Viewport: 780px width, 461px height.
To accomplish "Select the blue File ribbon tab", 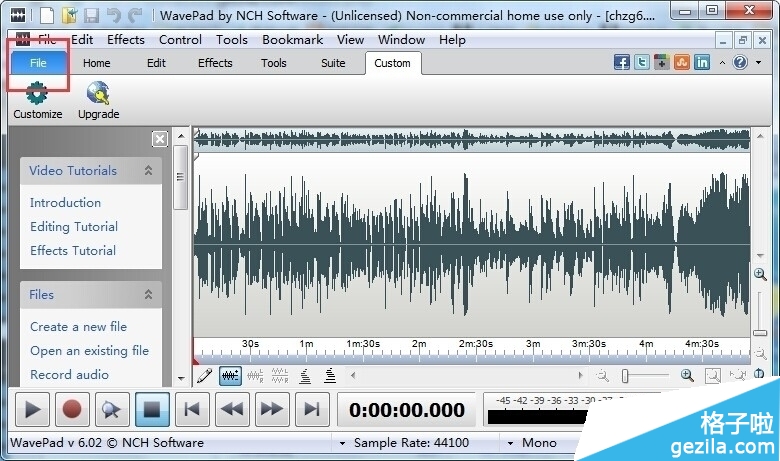I will 38,63.
